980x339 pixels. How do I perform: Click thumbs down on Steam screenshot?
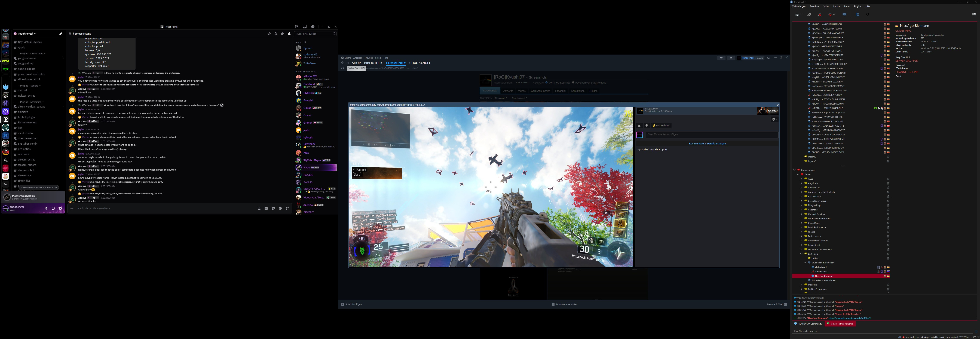[x=646, y=125]
